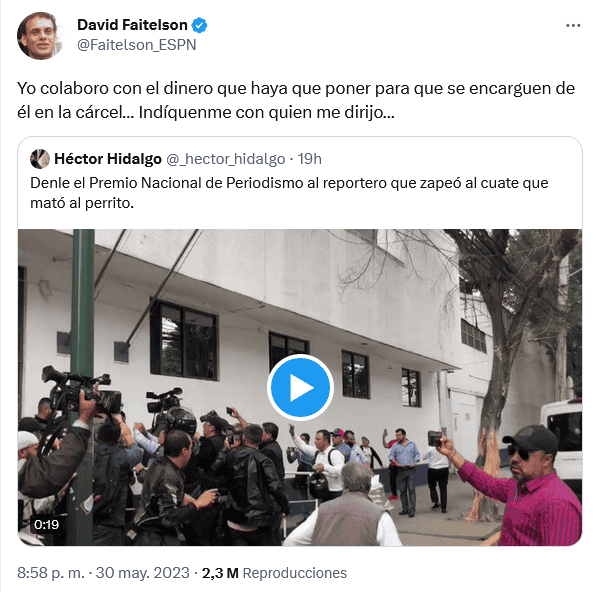598x592 pixels.
Task: Click the blue verified badge
Action: coord(199,25)
